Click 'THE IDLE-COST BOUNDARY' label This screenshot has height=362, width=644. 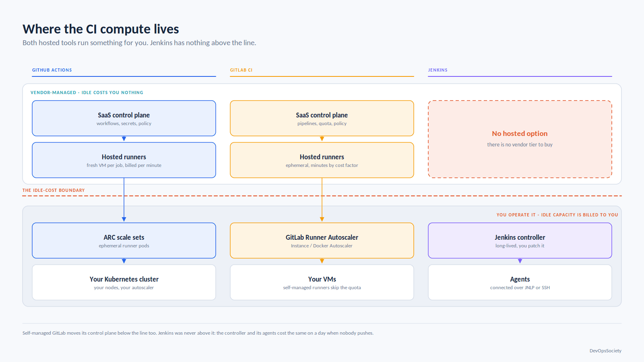(x=54, y=190)
